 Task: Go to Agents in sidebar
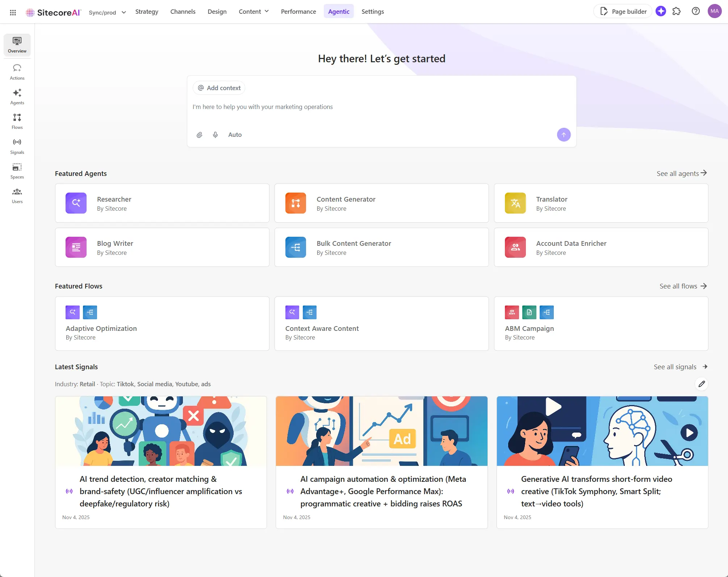17,97
